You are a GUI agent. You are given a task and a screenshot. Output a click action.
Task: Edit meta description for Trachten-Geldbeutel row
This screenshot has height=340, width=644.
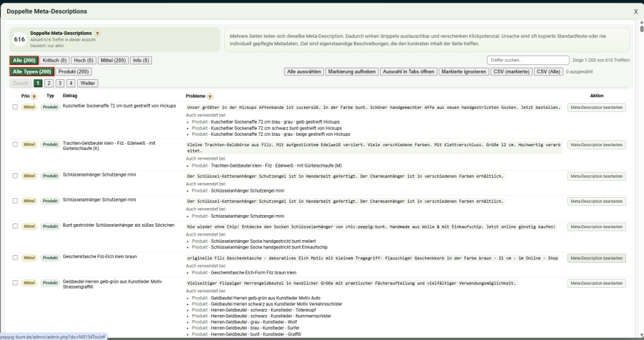tap(596, 144)
